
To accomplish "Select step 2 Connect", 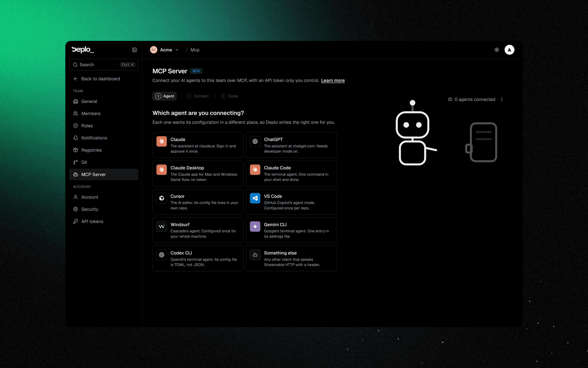I will (197, 96).
